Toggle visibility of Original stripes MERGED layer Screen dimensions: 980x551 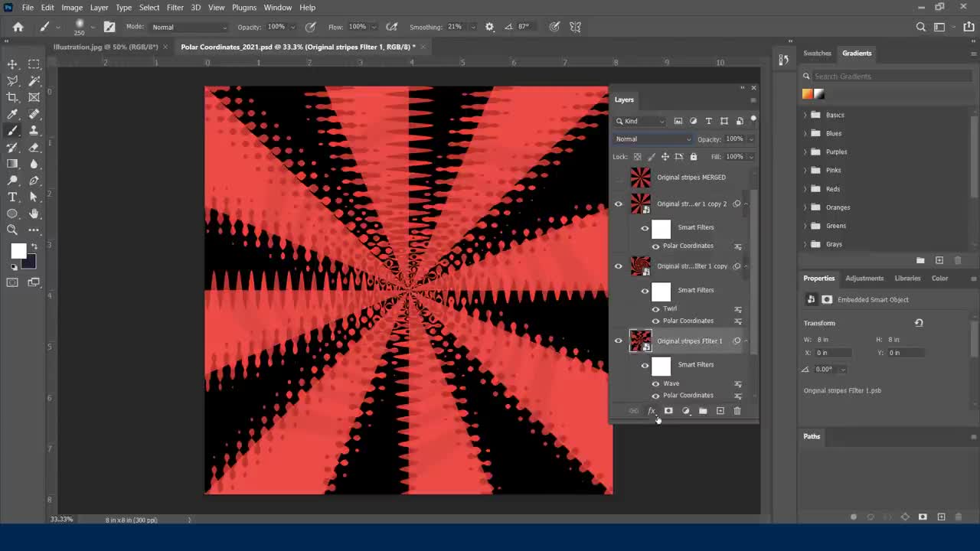click(x=619, y=178)
